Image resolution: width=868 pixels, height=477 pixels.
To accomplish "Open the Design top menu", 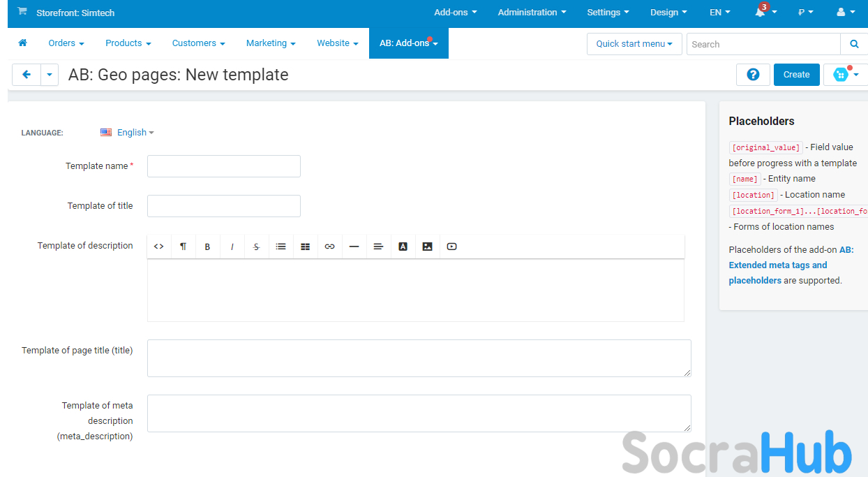I will pos(668,13).
